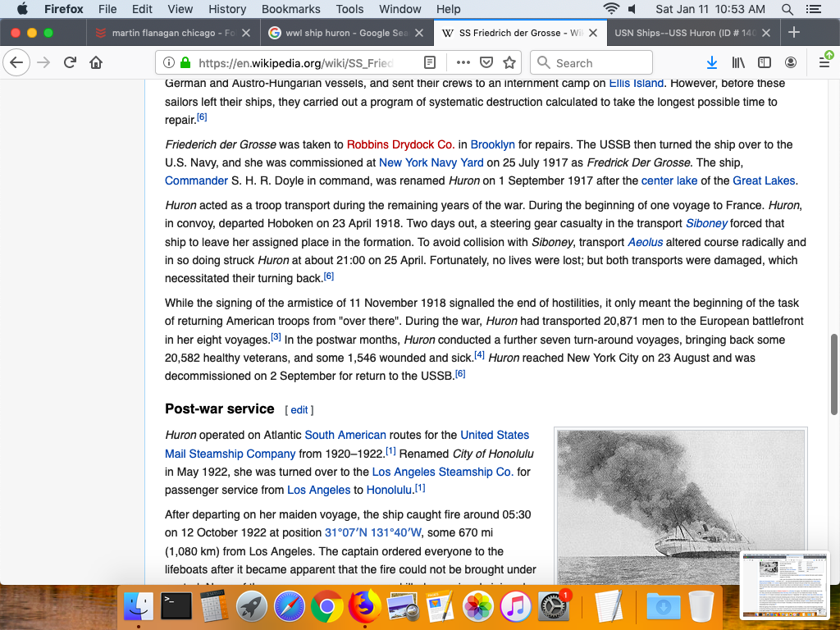Screen dimensions: 840x630
Task: Save page to Pocket icon
Action: (486, 62)
